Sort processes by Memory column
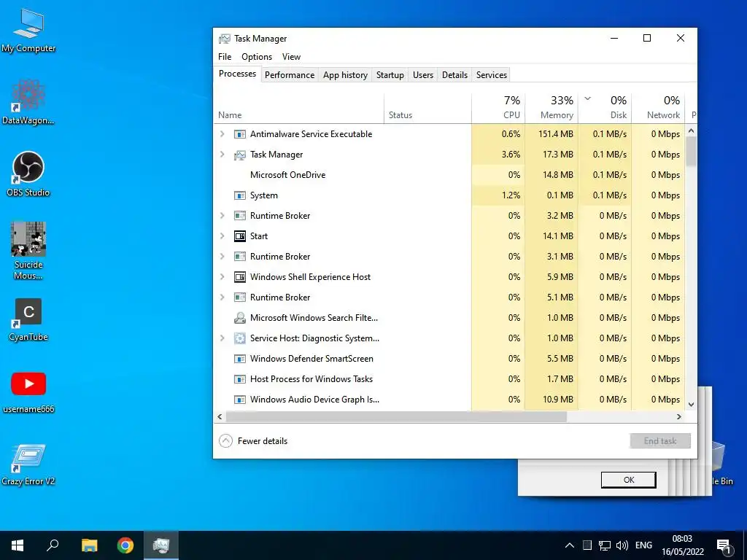 tap(551, 109)
